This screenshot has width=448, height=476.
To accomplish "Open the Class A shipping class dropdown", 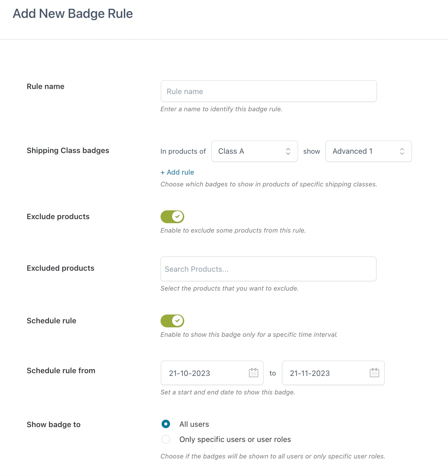I will pyautogui.click(x=255, y=151).
